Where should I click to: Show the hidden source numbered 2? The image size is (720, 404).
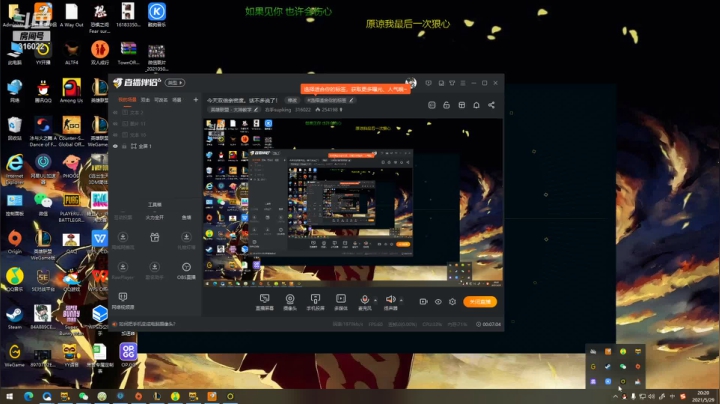(x=115, y=112)
